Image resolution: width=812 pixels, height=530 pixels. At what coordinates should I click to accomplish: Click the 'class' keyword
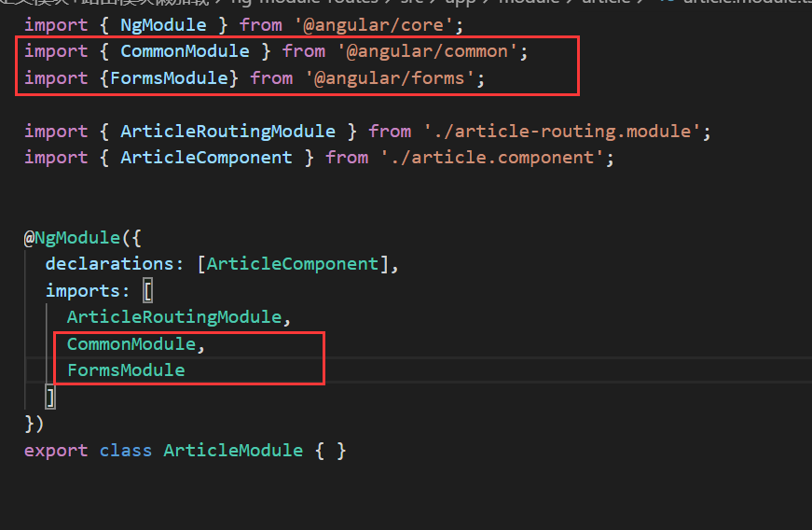[x=126, y=451]
